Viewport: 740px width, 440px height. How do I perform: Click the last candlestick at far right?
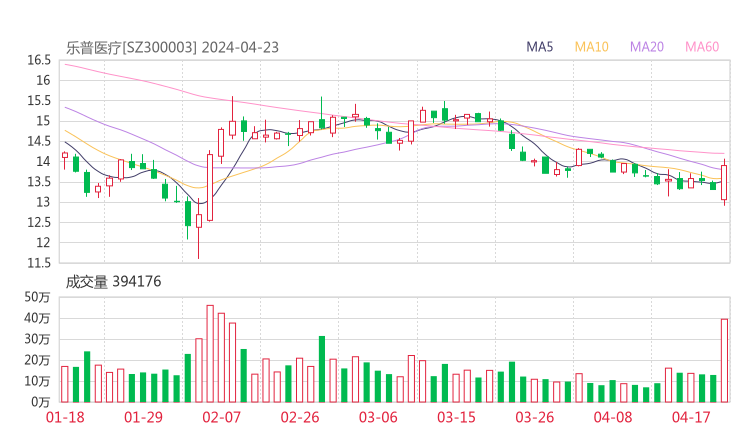click(x=724, y=182)
